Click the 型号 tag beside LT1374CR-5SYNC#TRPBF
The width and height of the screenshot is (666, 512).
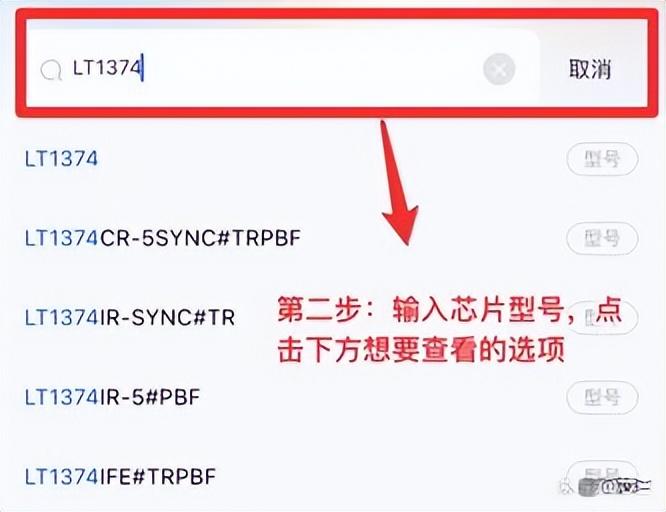coord(602,238)
